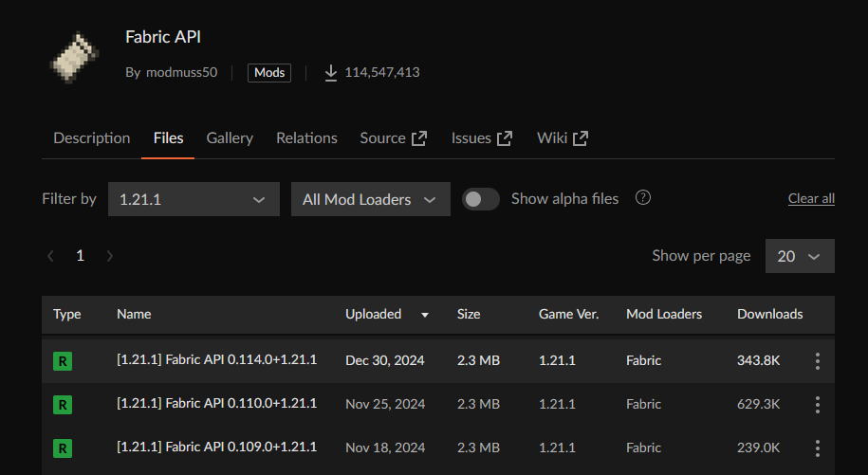The width and height of the screenshot is (868, 475).
Task: Expand the All Mod Loaders dropdown
Action: (x=370, y=199)
